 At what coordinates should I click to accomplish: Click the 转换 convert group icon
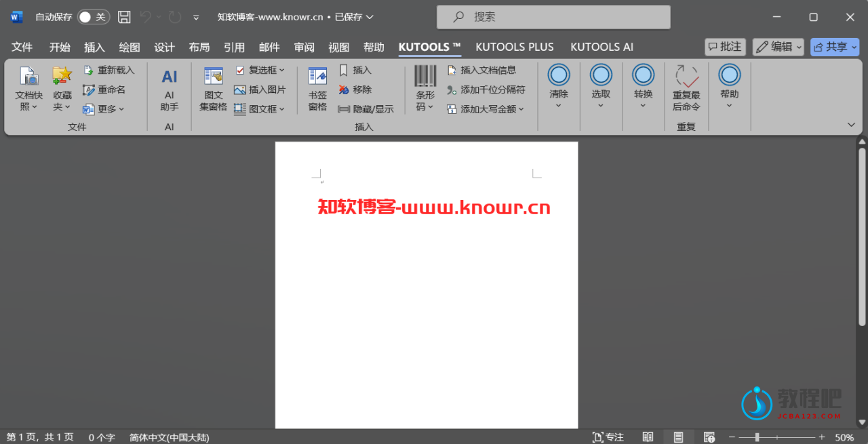click(643, 75)
